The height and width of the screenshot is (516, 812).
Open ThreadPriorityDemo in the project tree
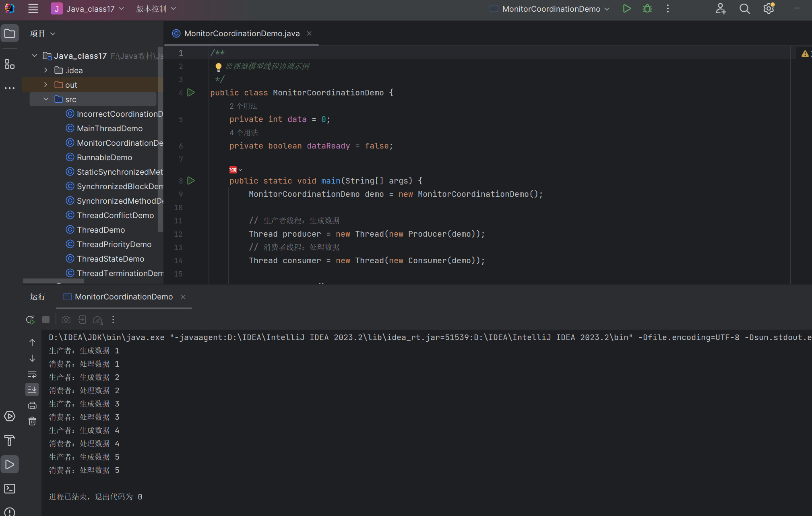pos(114,244)
